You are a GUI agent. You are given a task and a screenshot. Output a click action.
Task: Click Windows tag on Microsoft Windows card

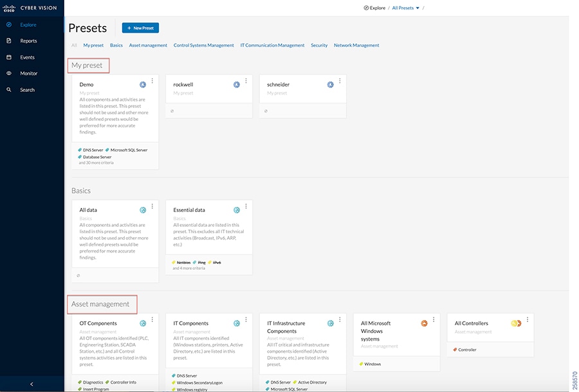coord(371,364)
